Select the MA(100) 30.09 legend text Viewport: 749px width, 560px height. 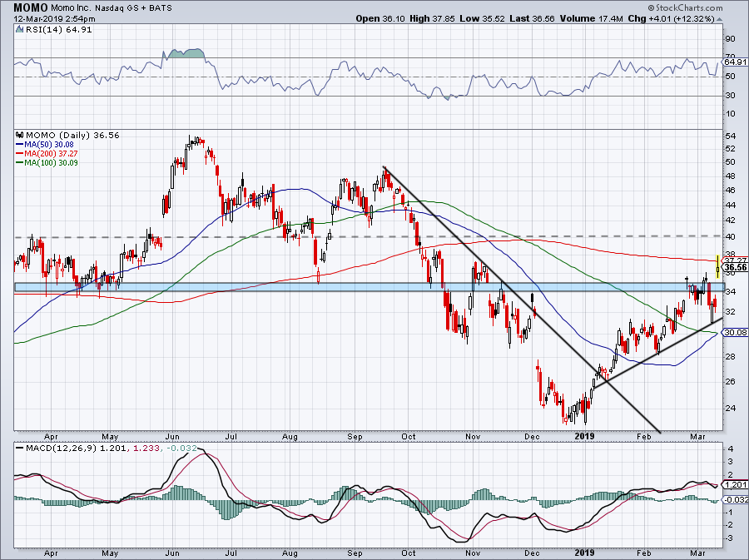51,162
